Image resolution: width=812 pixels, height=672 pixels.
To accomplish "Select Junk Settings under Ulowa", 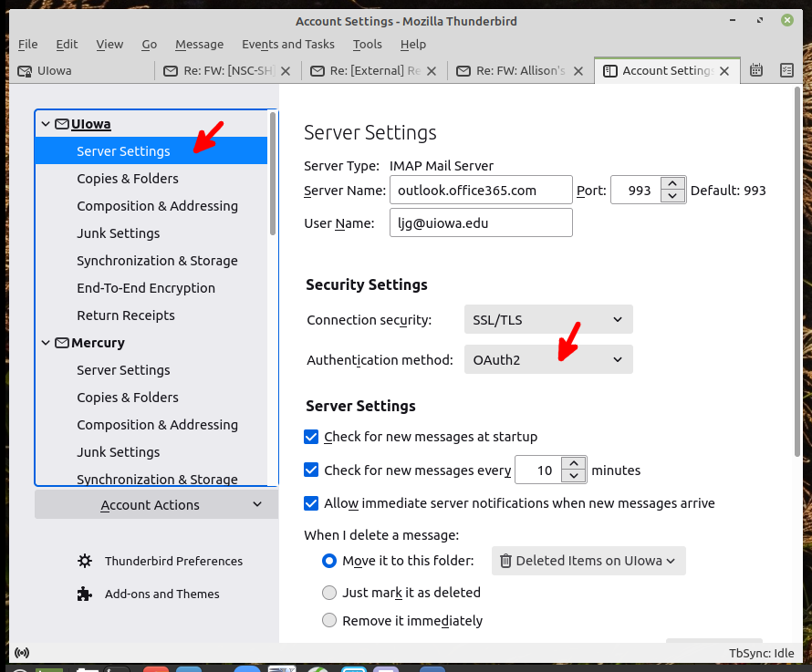I will [117, 233].
